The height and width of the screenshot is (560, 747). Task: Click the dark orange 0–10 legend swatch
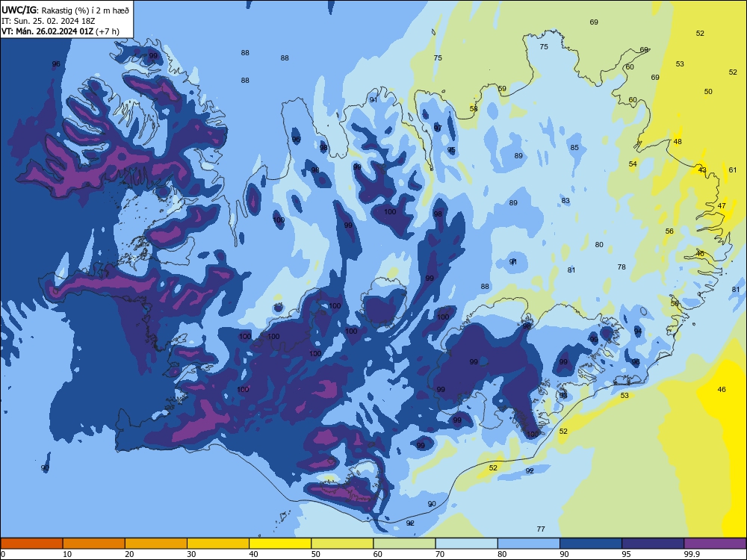(x=31, y=544)
